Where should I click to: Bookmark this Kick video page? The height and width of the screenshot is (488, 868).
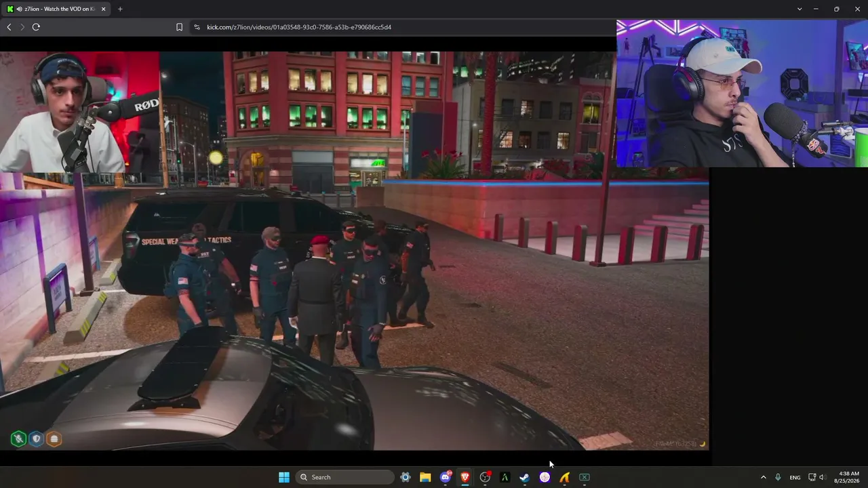pos(179,27)
